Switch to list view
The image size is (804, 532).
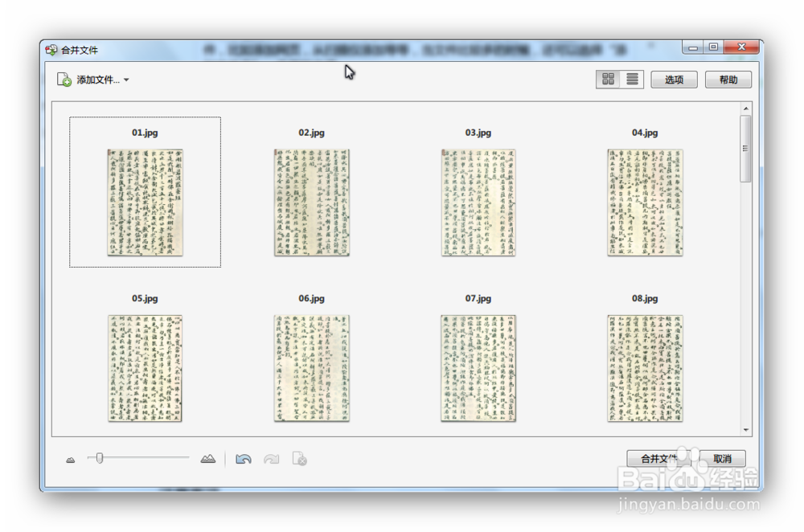[632, 79]
